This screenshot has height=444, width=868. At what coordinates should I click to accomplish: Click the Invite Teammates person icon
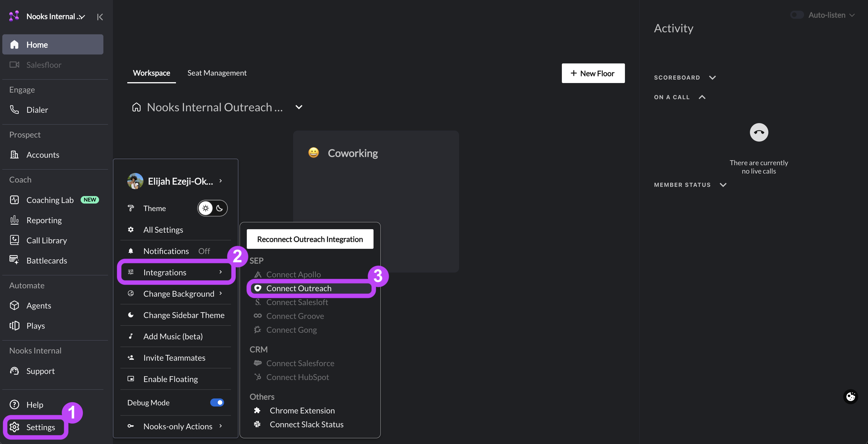coord(131,357)
